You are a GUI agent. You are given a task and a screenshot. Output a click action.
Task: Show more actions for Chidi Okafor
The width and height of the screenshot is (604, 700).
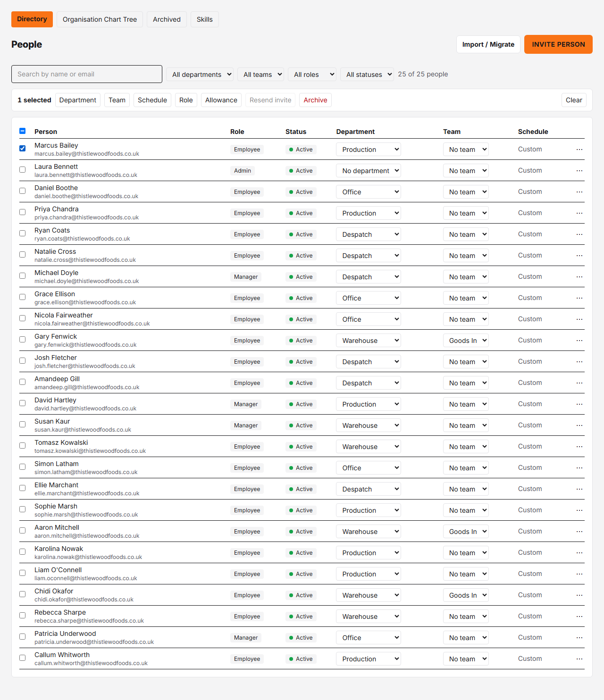tap(579, 595)
